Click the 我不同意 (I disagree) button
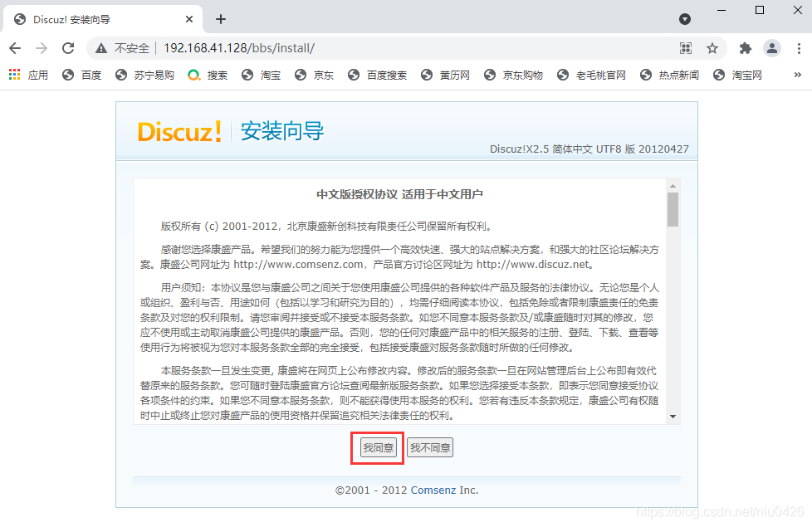 tap(430, 448)
